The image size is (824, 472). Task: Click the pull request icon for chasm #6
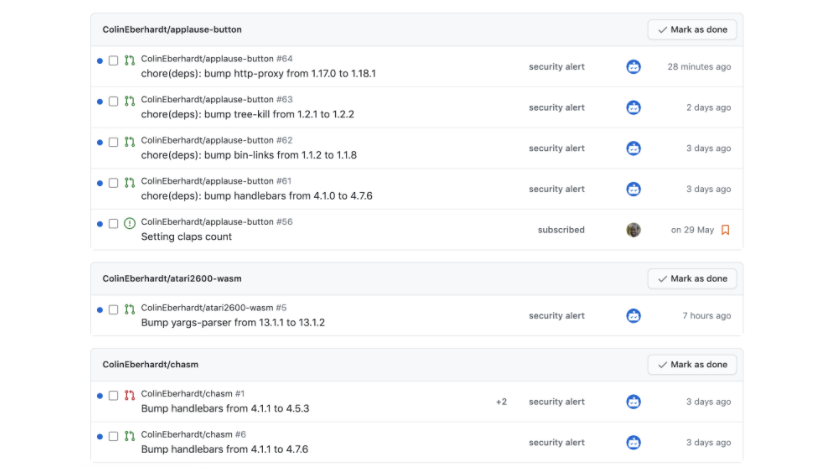(129, 437)
